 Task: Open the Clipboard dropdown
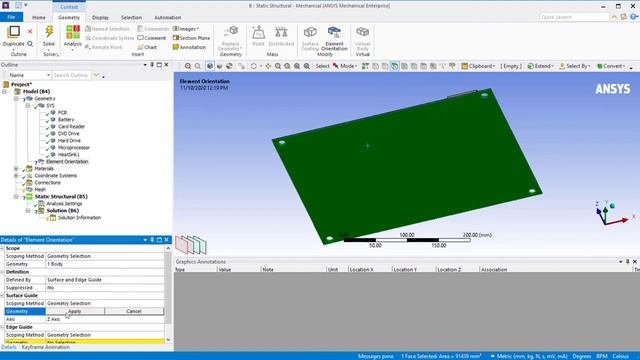[478, 66]
